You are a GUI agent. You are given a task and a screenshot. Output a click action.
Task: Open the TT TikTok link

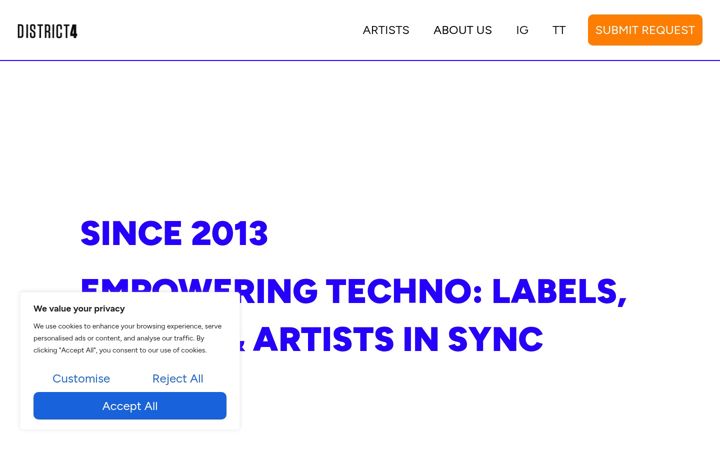(x=558, y=30)
